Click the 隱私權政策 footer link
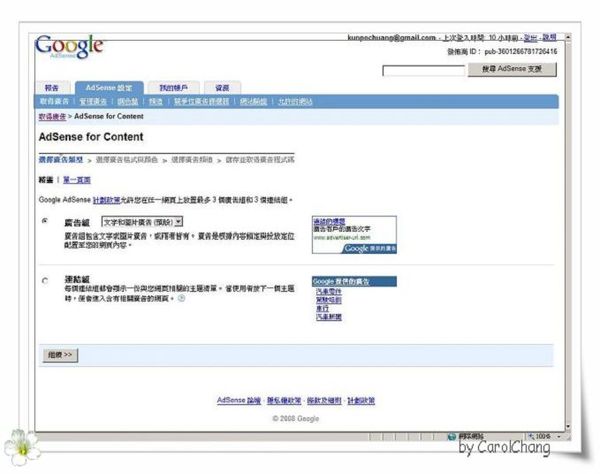Screen dimensions: 600x474 coord(284,401)
